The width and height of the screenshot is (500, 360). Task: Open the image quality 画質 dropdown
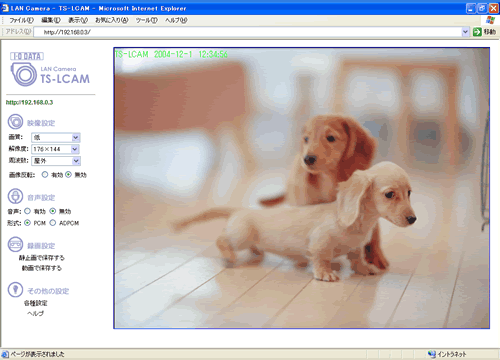[x=56, y=137]
